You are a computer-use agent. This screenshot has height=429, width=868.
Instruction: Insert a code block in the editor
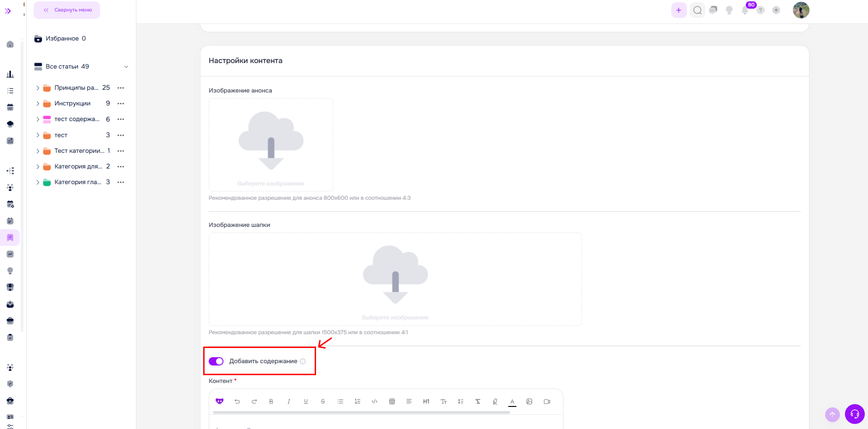click(x=374, y=401)
